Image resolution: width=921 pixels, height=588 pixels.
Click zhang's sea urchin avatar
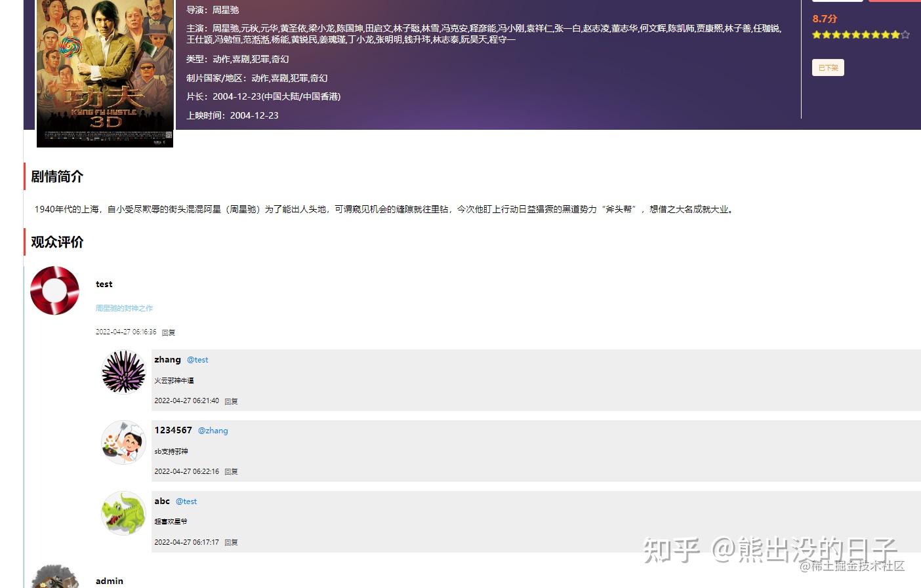(123, 372)
